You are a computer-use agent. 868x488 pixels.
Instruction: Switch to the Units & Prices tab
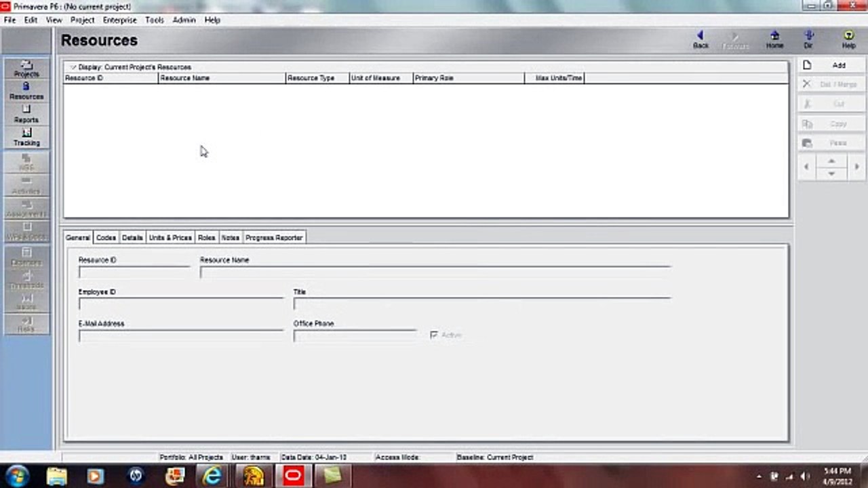pos(170,237)
